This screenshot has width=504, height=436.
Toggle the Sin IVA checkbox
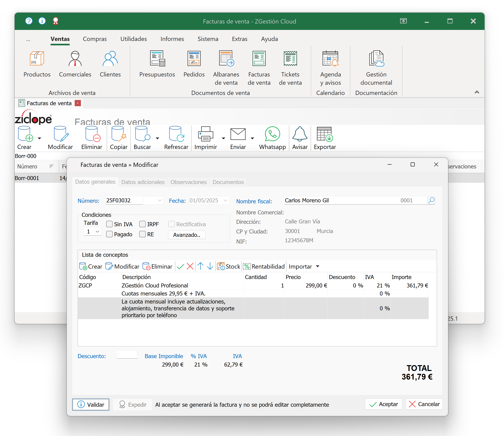[x=109, y=224]
